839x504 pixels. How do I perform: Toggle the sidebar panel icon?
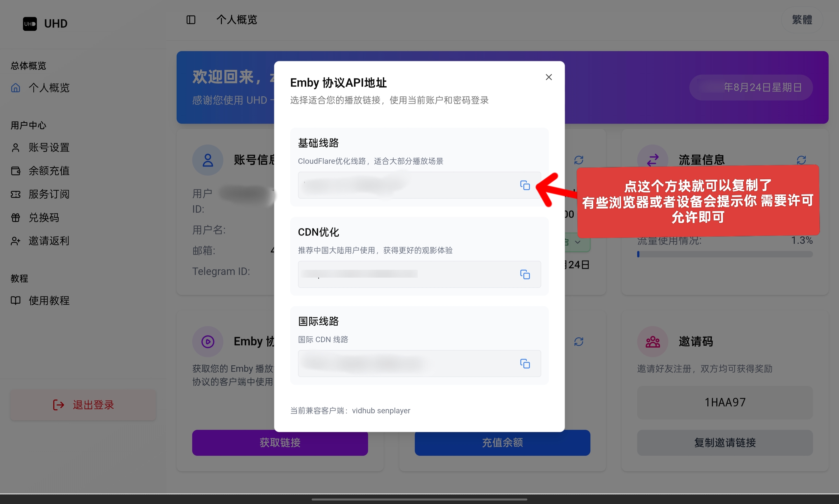click(x=191, y=20)
